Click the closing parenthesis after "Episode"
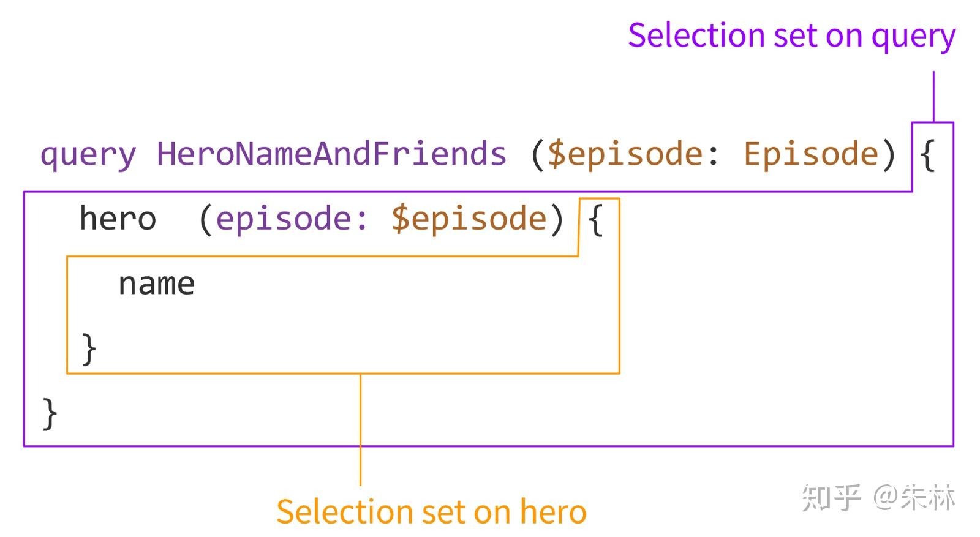 click(889, 154)
